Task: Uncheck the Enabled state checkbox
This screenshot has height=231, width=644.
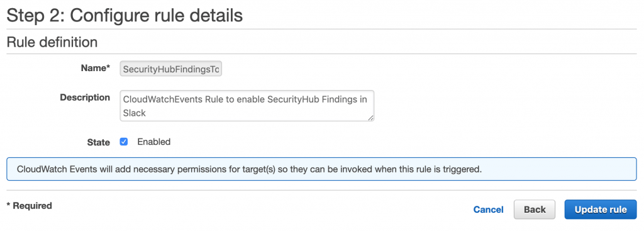Action: [x=124, y=142]
